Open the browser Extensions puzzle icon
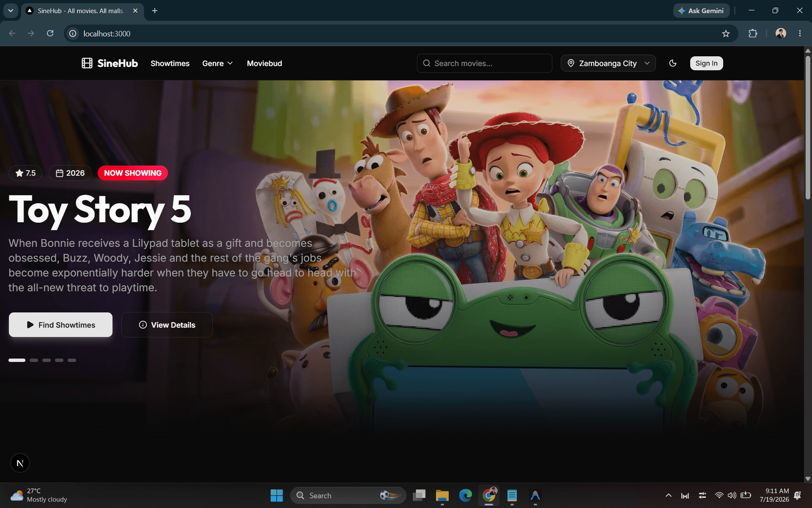The width and height of the screenshot is (812, 508). pos(753,33)
